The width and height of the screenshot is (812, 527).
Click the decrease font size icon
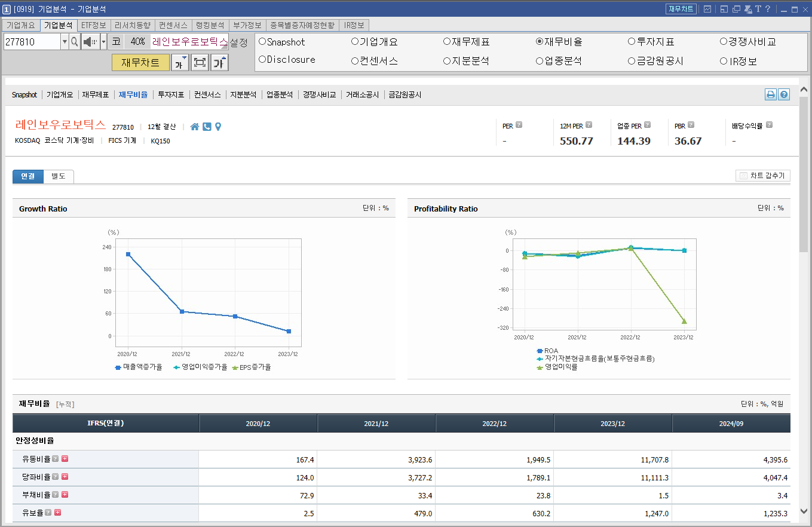[x=180, y=62]
